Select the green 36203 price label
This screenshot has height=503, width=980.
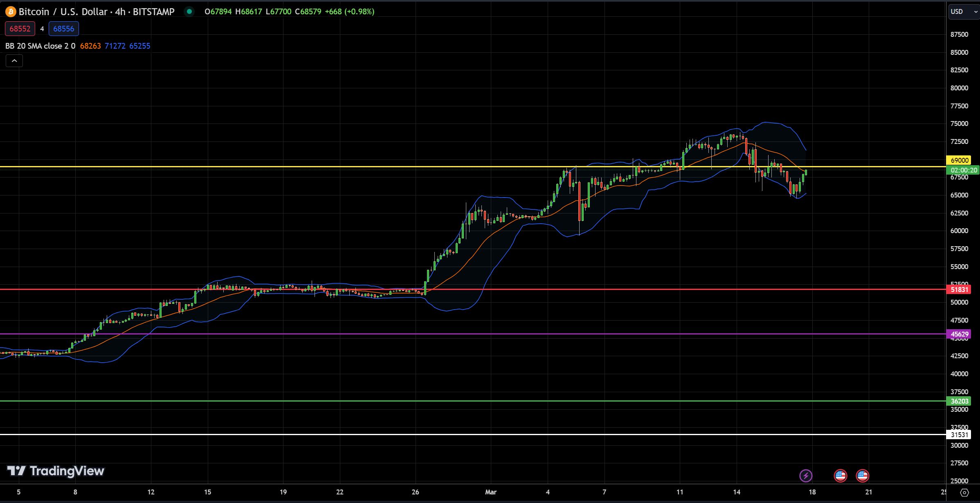click(959, 401)
